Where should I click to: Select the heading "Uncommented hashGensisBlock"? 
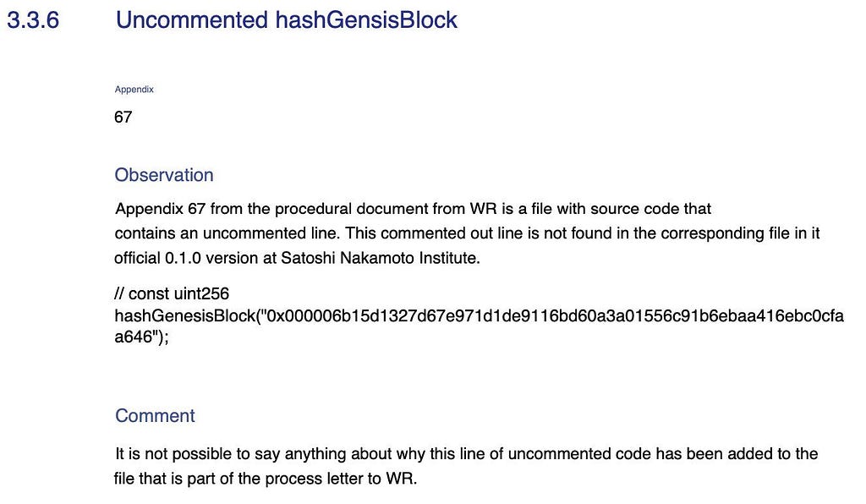pyautogui.click(x=286, y=20)
